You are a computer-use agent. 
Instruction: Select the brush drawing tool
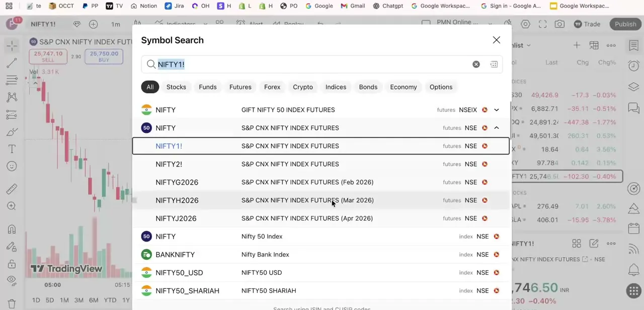click(x=12, y=132)
